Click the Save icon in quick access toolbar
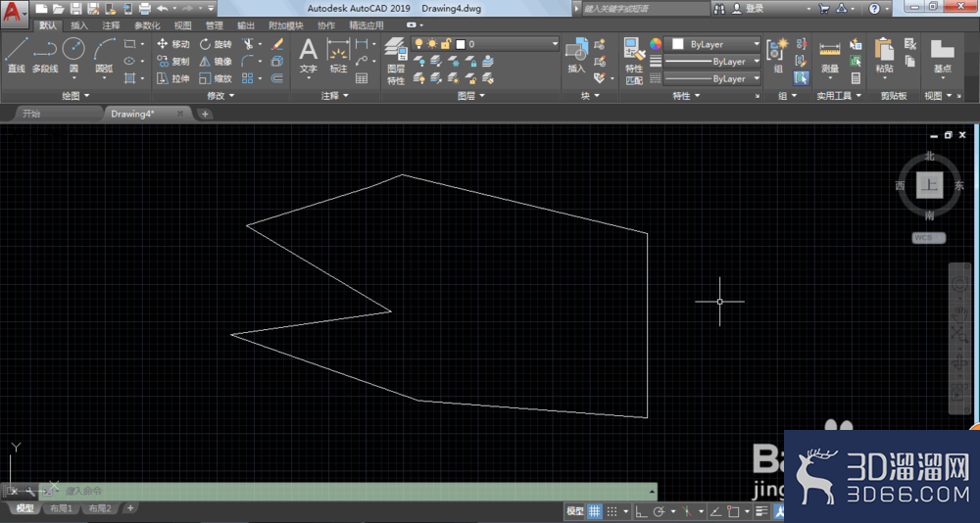Image resolution: width=980 pixels, height=523 pixels. pyautogui.click(x=75, y=9)
